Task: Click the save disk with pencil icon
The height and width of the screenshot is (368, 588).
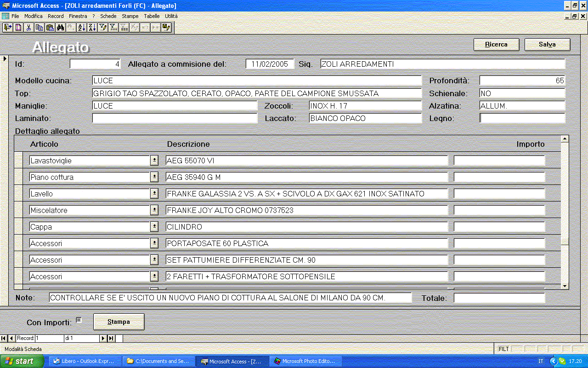Action: click(166, 28)
